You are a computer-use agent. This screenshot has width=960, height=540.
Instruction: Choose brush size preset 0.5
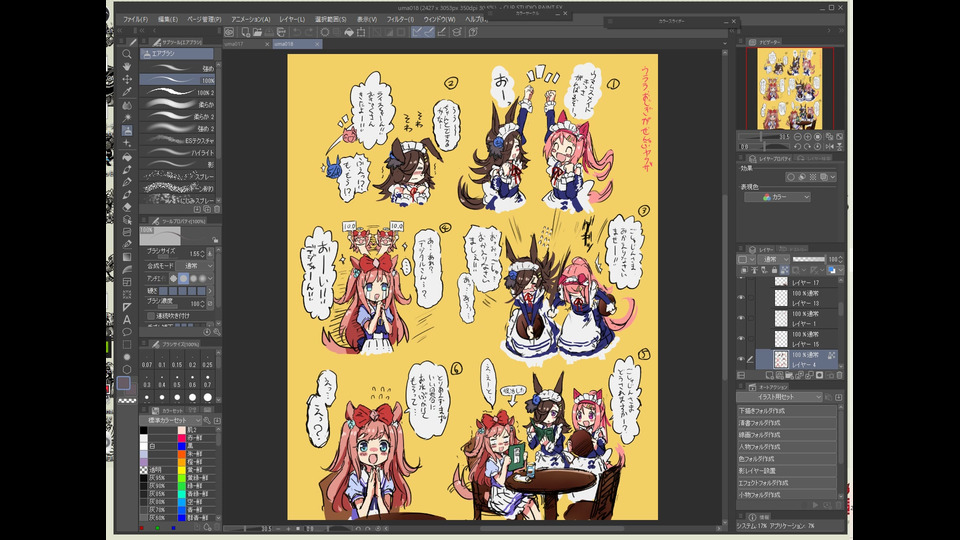point(177,381)
